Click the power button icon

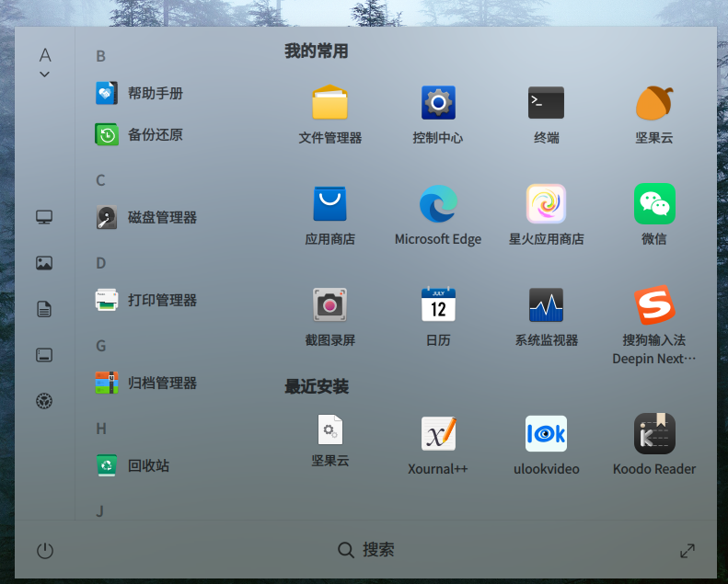pyautogui.click(x=45, y=551)
